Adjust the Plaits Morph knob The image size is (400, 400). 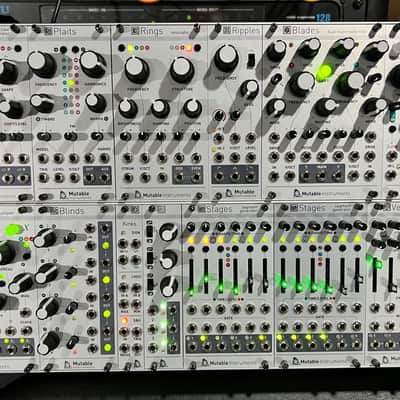click(x=95, y=102)
